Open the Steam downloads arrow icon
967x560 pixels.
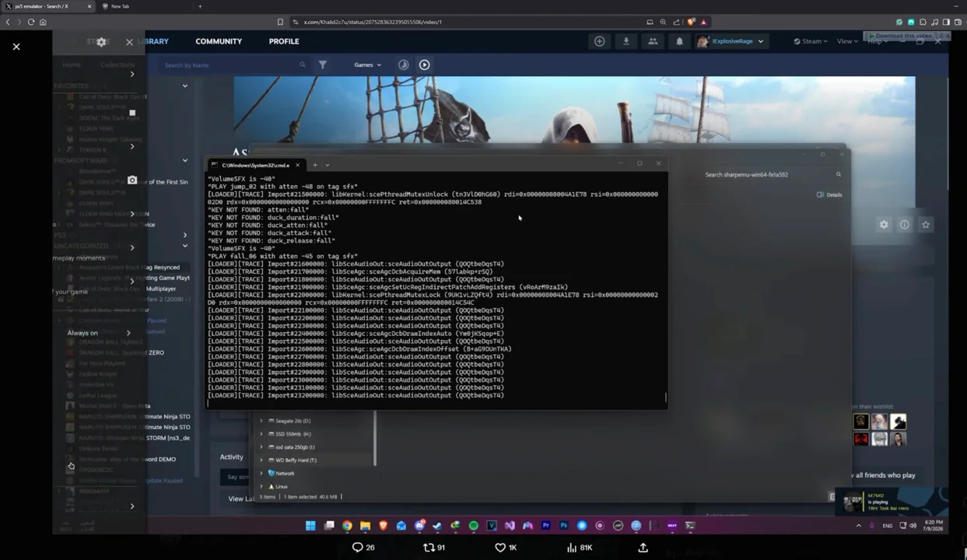[x=625, y=41]
